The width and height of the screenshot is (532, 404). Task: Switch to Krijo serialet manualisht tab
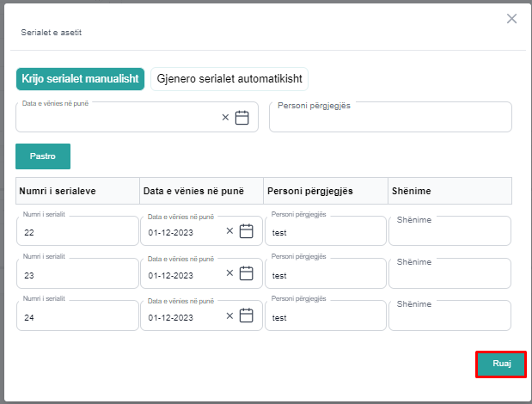coord(80,78)
